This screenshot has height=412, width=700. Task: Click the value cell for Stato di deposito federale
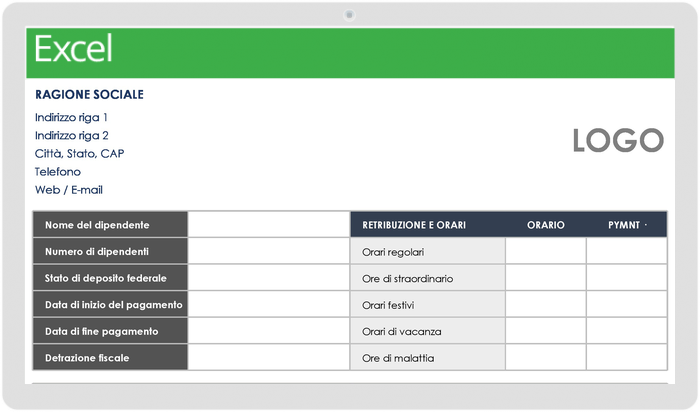[267, 278]
